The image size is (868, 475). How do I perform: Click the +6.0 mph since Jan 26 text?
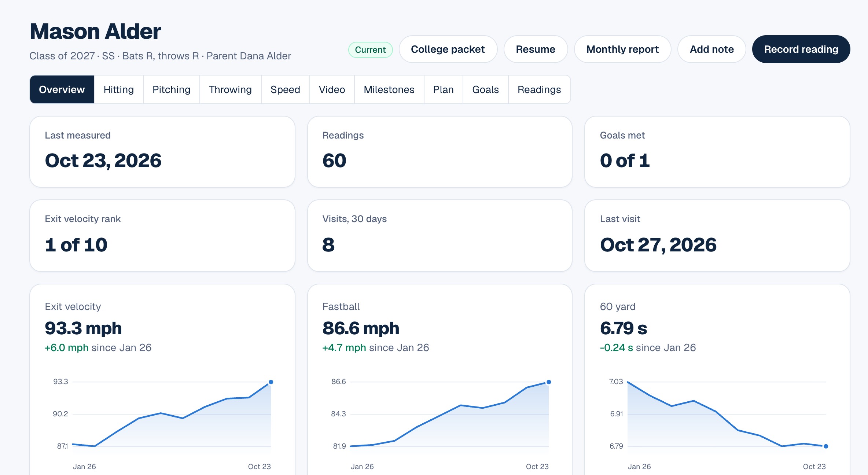pyautogui.click(x=98, y=347)
